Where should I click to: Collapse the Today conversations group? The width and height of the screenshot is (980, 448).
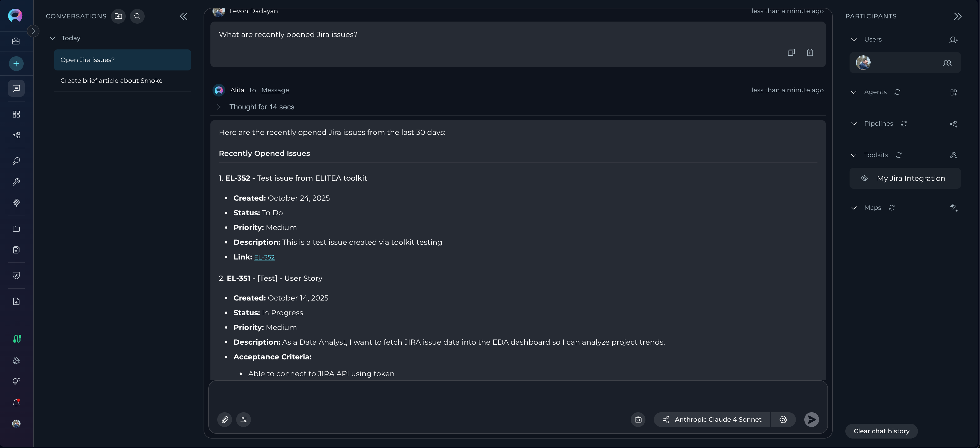click(x=53, y=38)
